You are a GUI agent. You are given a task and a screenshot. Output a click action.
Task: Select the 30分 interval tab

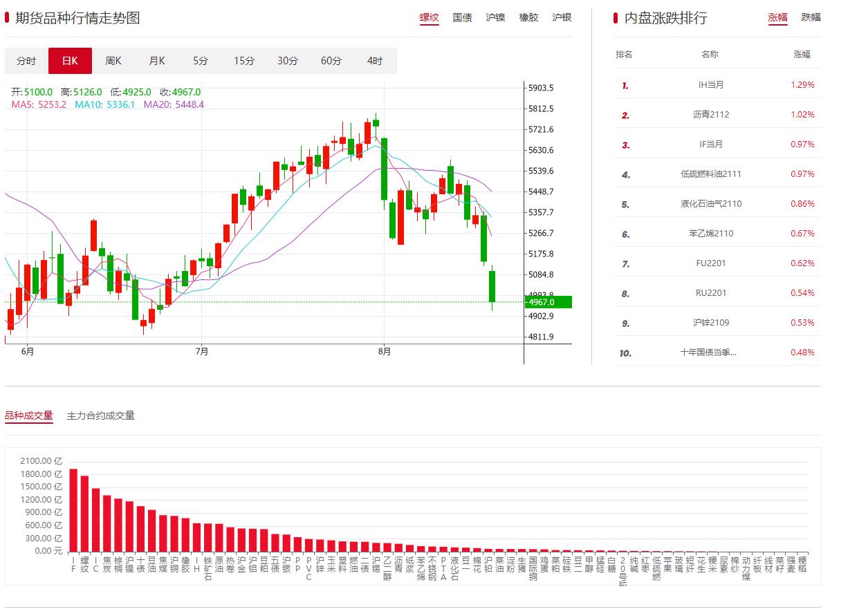(288, 61)
